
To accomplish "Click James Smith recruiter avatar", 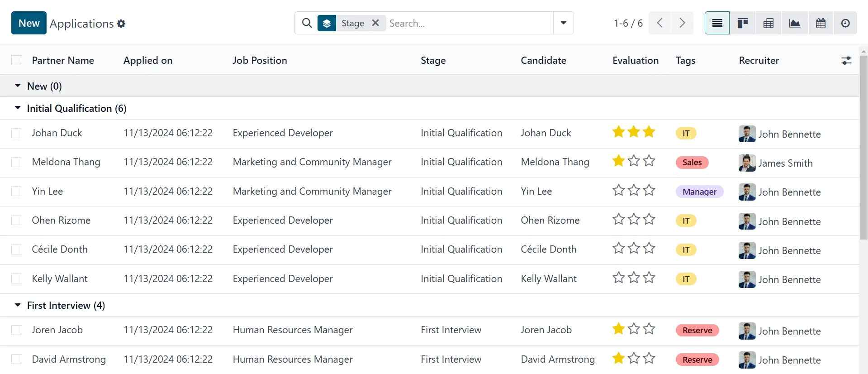I will point(747,163).
